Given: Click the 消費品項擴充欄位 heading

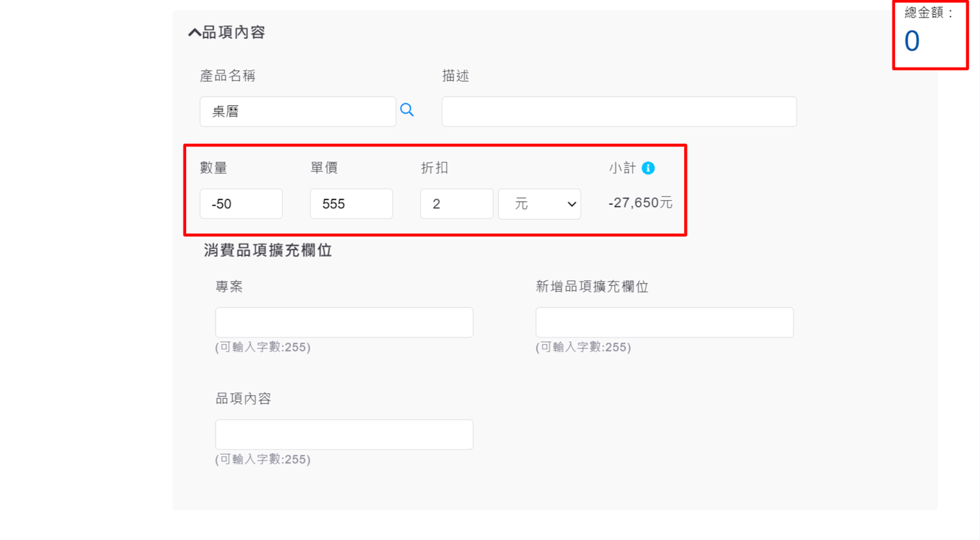Looking at the screenshot, I should click(267, 250).
